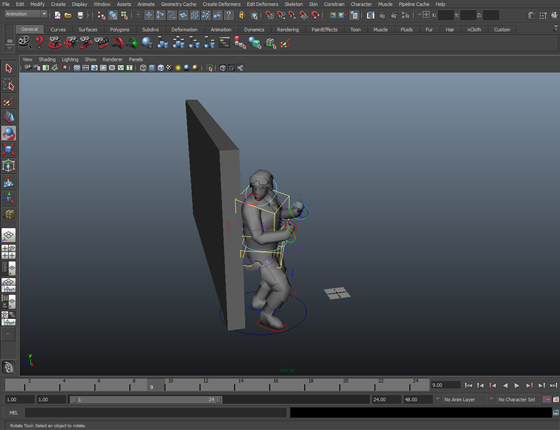Click the red question mark shelf icon
Image resolution: width=560 pixels, height=430 pixels.
point(40,42)
